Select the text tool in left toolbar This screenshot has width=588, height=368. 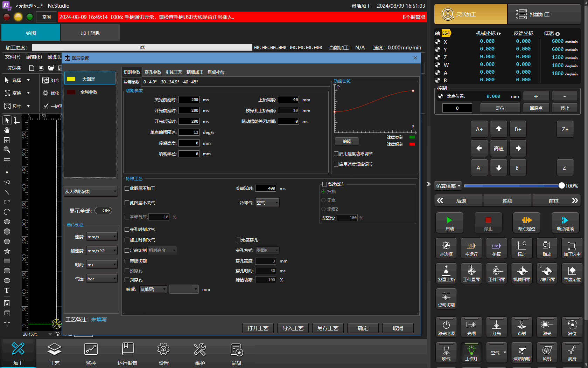(7, 291)
